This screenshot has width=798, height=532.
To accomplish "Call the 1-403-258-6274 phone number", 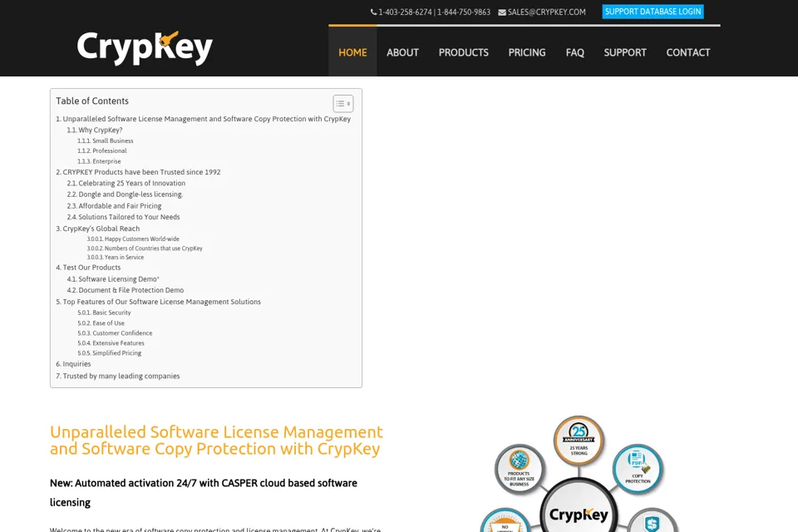I will pos(405,12).
